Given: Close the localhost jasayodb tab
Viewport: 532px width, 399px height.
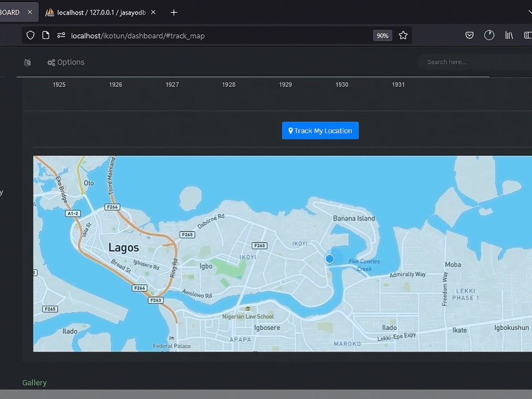Looking at the screenshot, I should tap(153, 12).
